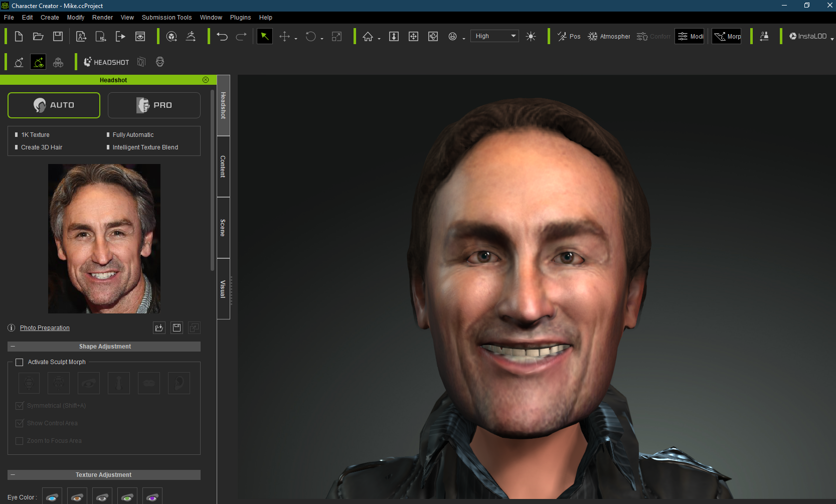This screenshot has height=504, width=836.
Task: Save headshot photo with disk icon
Action: (x=177, y=328)
